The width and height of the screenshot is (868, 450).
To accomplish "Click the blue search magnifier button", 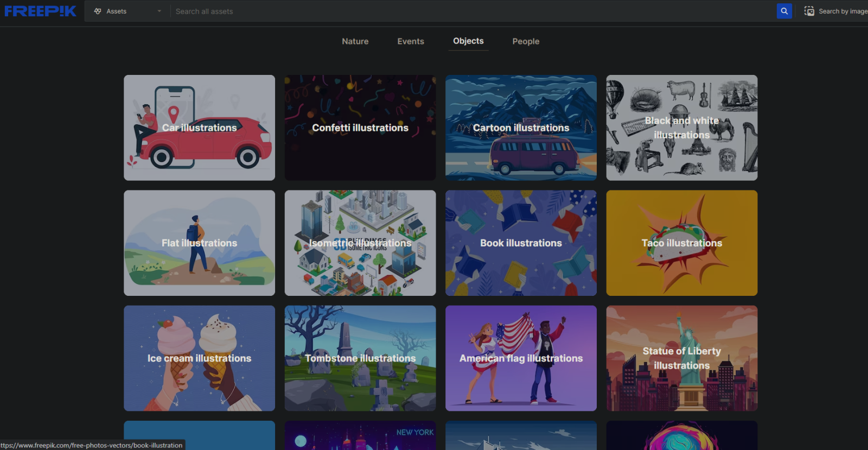I will pos(784,11).
